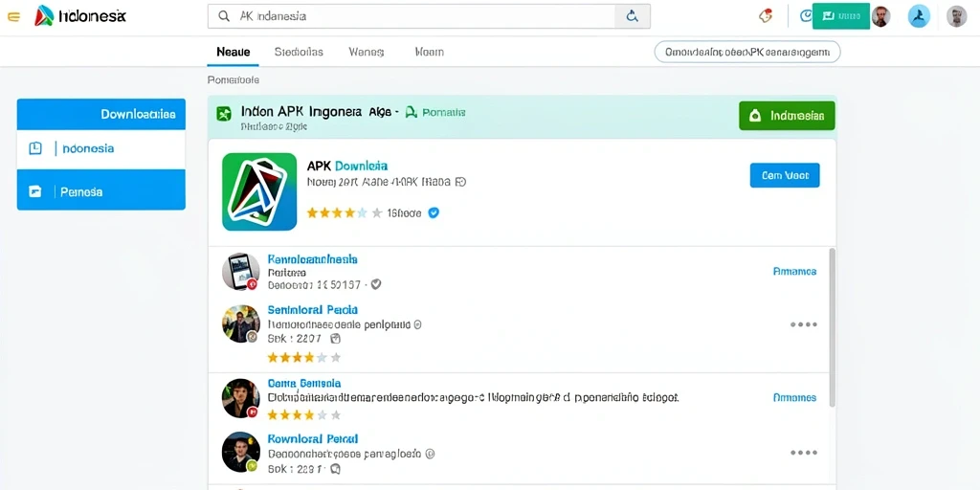Viewport: 980px width, 490px height.
Task: Click the list's vertical scrollbar
Action: pyautogui.click(x=832, y=327)
